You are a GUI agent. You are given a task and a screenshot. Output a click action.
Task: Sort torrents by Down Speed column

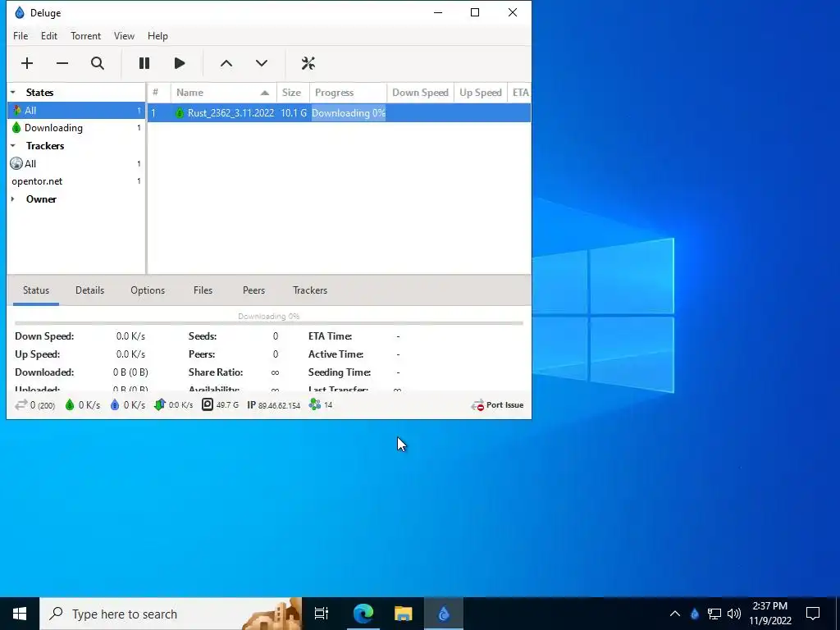(420, 93)
